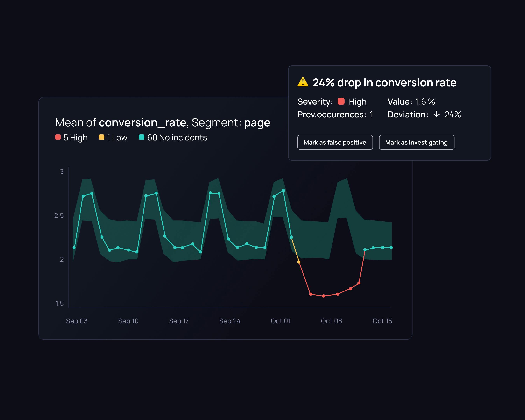525x420 pixels.
Task: Click the red High severity indicator
Action: [341, 101]
